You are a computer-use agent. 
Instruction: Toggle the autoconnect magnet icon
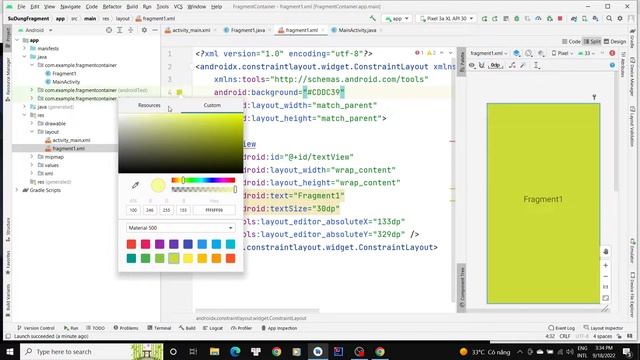[482, 65]
